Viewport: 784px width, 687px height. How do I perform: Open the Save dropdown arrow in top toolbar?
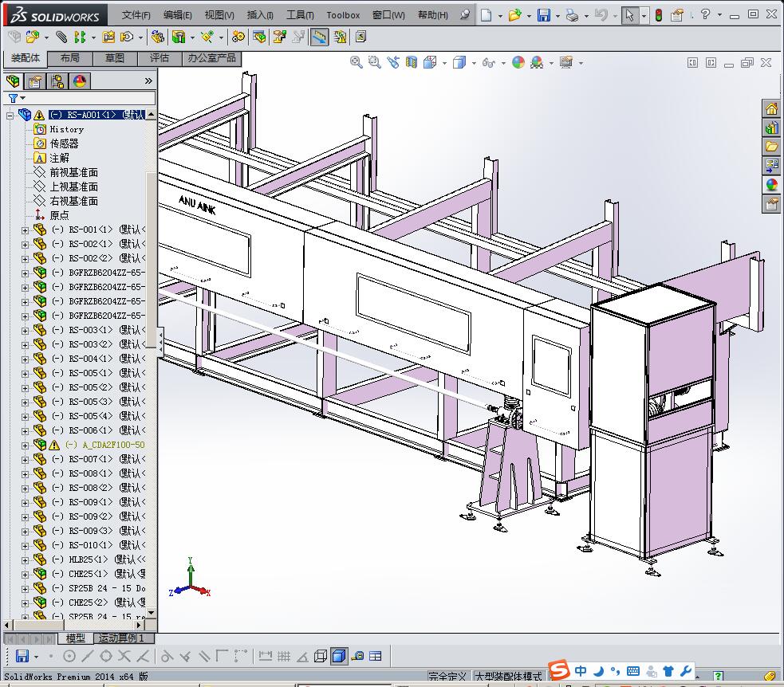558,16
